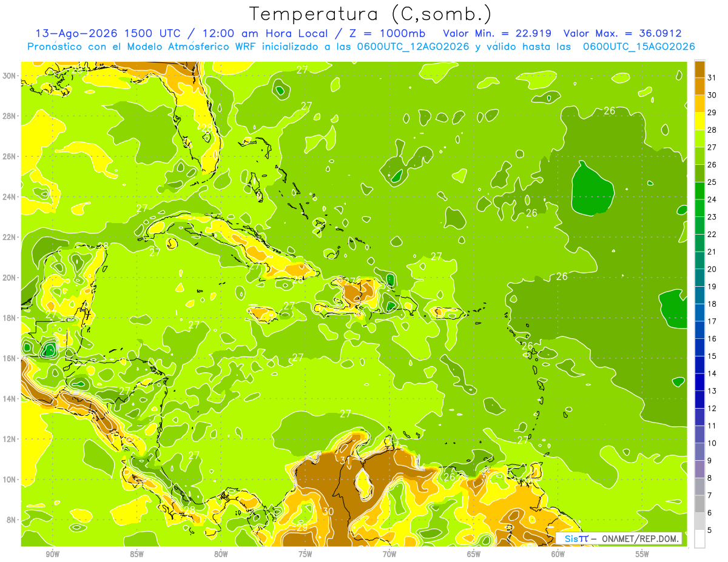This screenshot has width=728, height=562.
Task: Click the '0600UTC_12AGO2026' initialization time
Action: pos(413,47)
